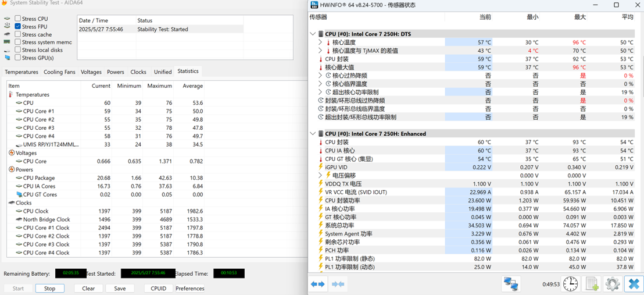Select the Stability Test: Started log entry
Image resolution: width=644 pixels, height=295 pixels.
tap(160, 29)
